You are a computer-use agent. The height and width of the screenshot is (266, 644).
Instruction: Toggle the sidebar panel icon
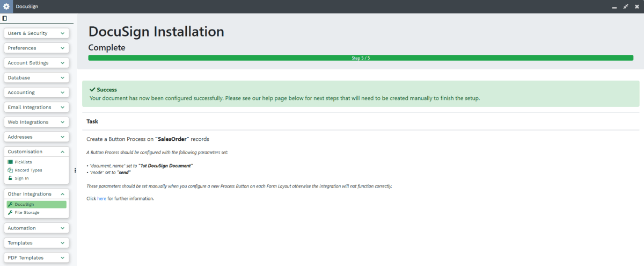coord(5,18)
